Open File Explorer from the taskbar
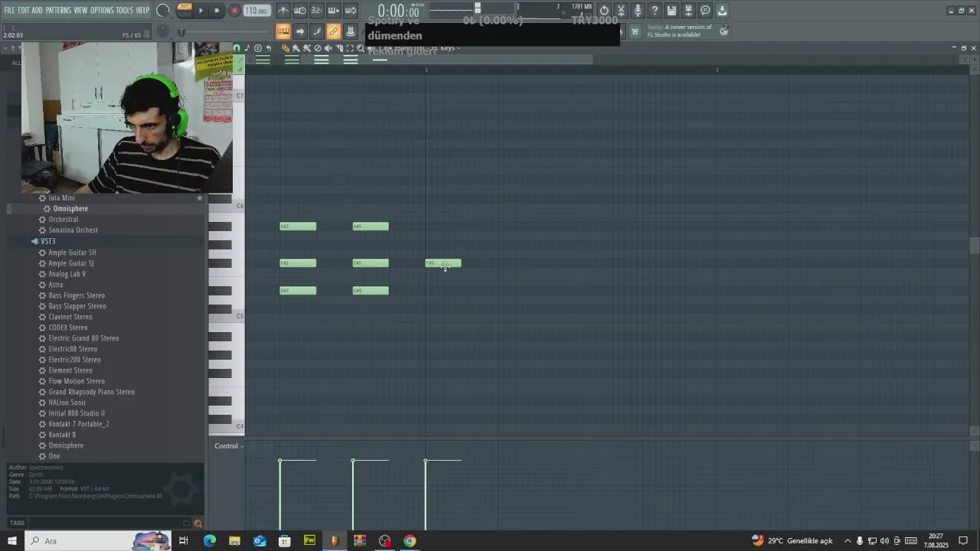This screenshot has height=551, width=980. 234,541
